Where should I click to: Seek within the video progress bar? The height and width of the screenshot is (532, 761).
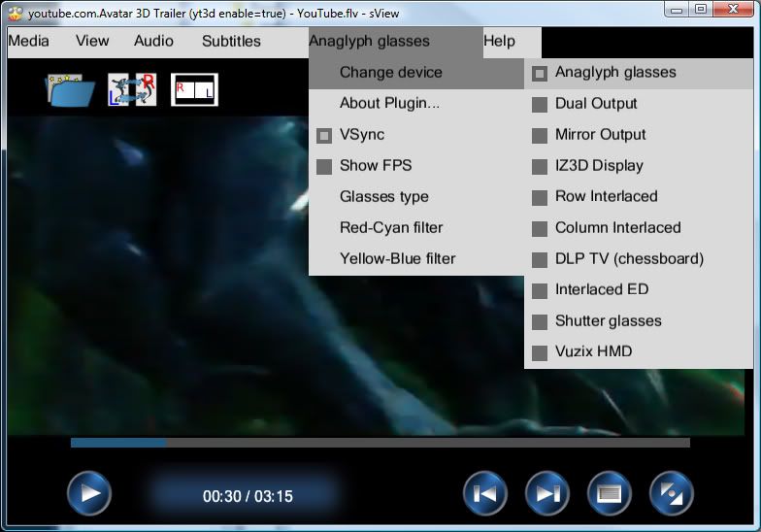(380, 443)
